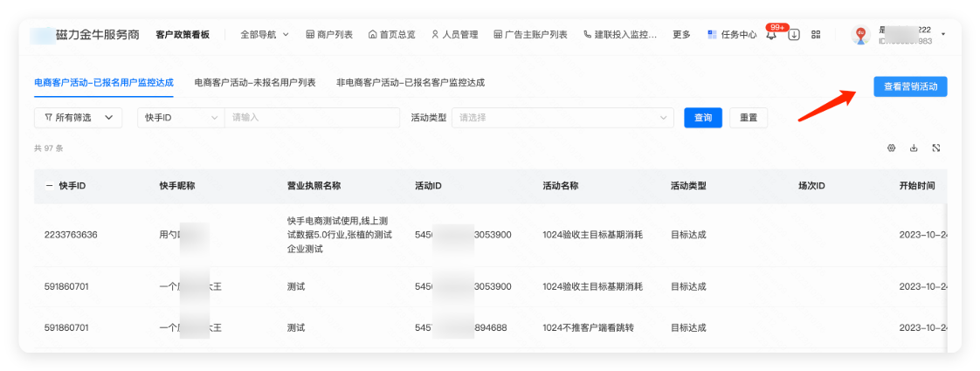Click the table export download icon
Image resolution: width=980 pixels, height=371 pixels.
[x=914, y=148]
